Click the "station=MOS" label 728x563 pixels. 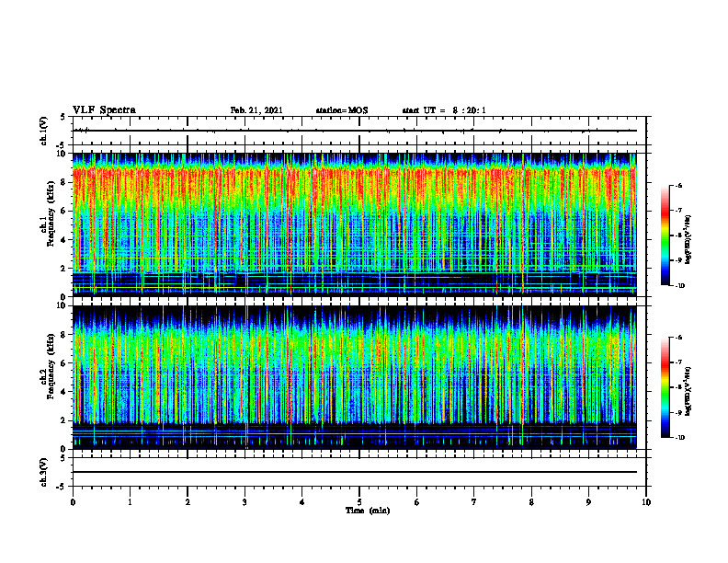(342, 110)
